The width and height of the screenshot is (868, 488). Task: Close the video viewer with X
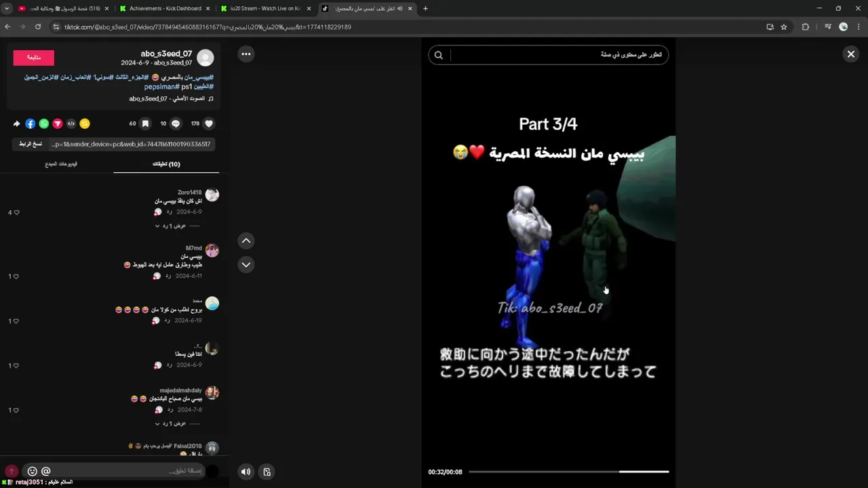[851, 54]
